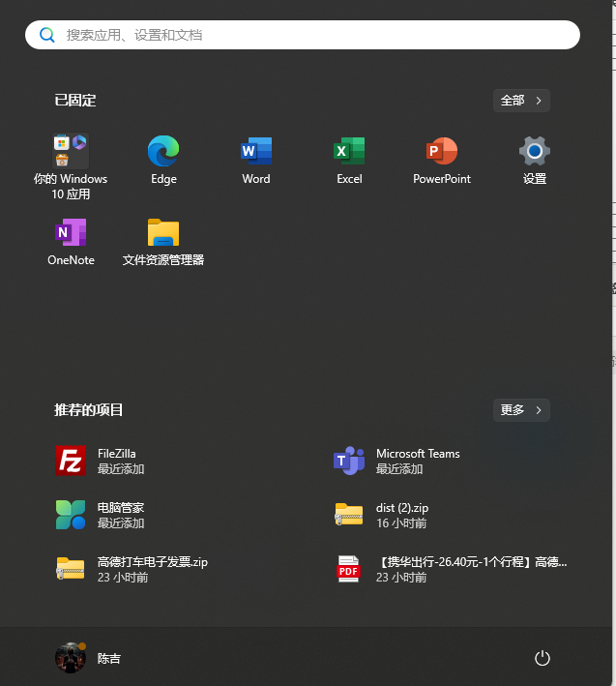Expand the 更多 recommended items button

521,410
